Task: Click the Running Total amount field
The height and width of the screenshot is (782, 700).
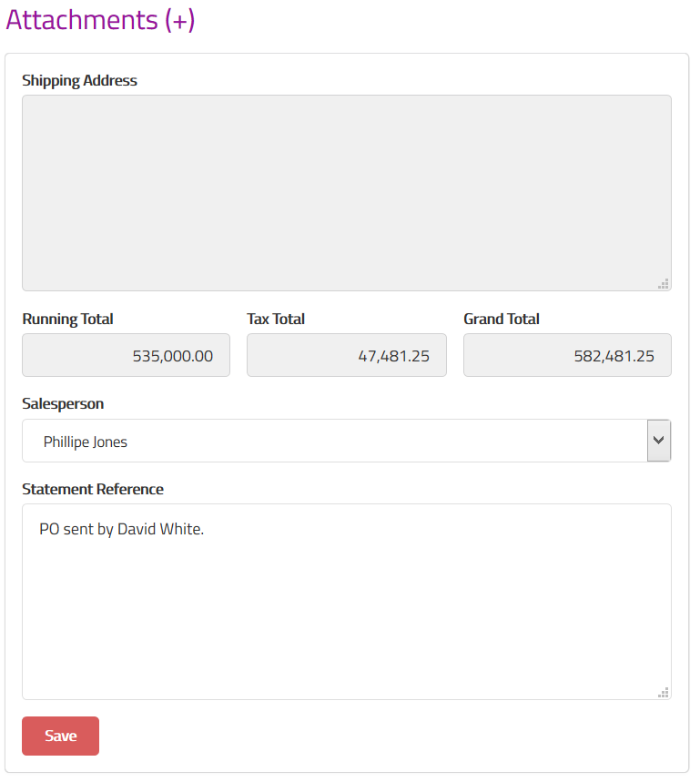Action: [x=126, y=356]
